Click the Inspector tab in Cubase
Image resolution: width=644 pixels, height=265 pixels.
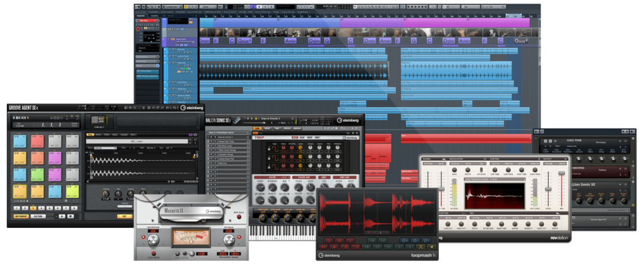tap(141, 15)
